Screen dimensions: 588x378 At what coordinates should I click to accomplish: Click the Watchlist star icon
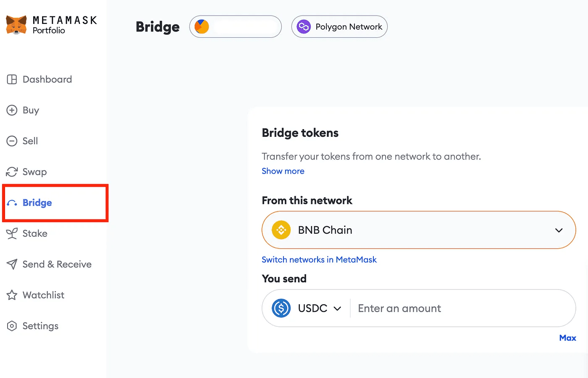[x=12, y=295]
